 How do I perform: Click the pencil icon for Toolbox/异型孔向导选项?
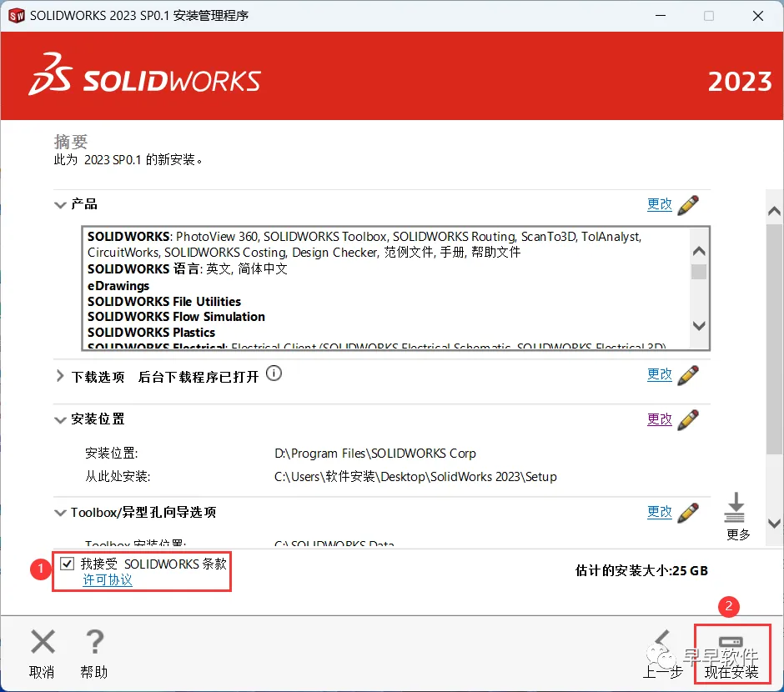(x=688, y=513)
